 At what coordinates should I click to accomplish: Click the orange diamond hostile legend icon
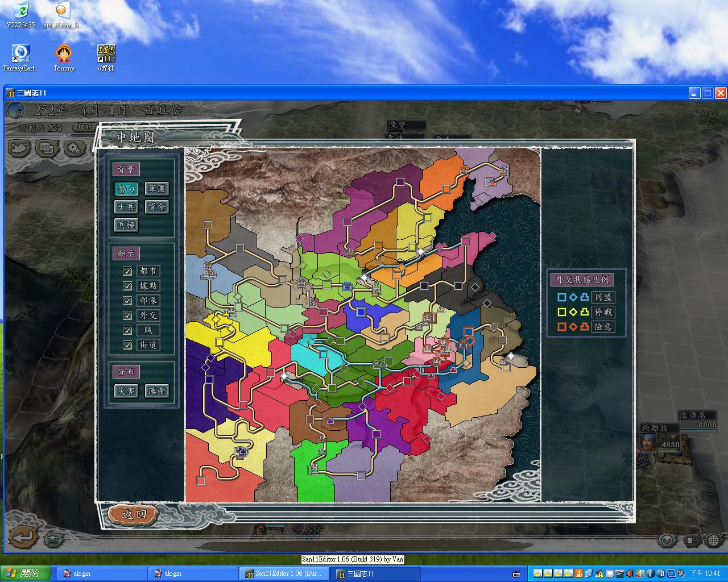[573, 327]
